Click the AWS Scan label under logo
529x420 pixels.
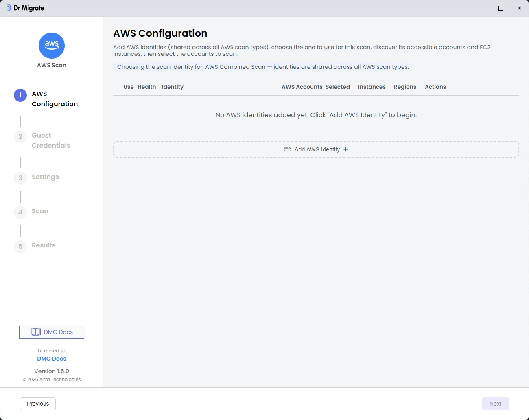pos(52,65)
